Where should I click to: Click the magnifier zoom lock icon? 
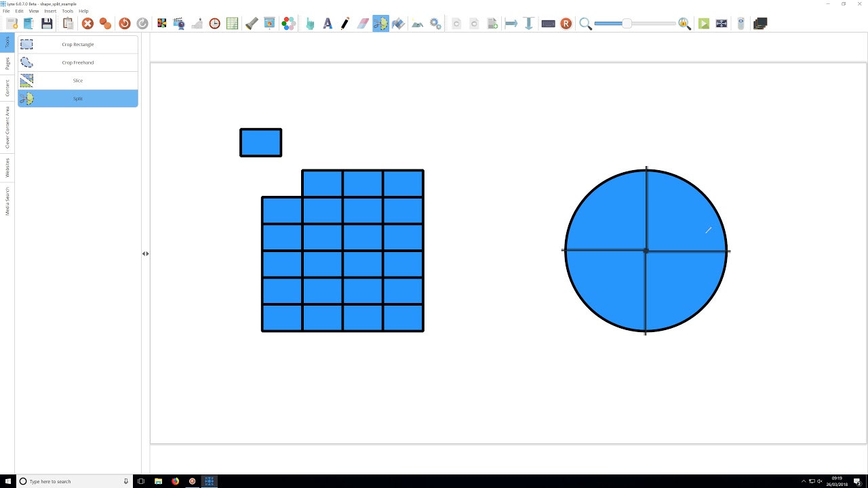pos(684,24)
